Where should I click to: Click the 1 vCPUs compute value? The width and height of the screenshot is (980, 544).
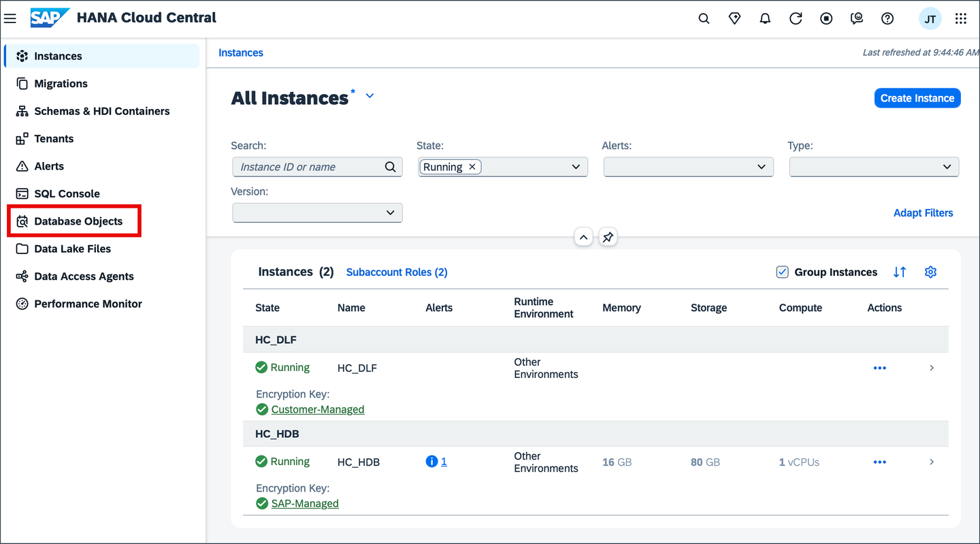tap(799, 462)
